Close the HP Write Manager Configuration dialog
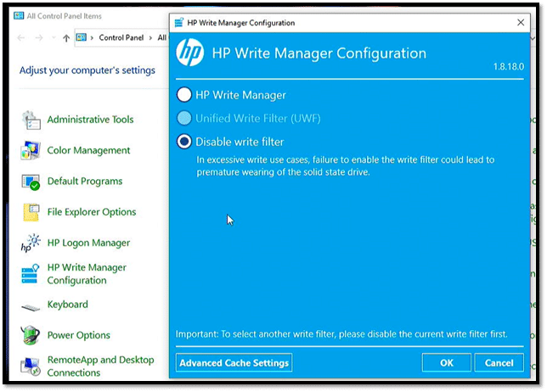Image resolution: width=547 pixels, height=392 pixels. [x=521, y=23]
